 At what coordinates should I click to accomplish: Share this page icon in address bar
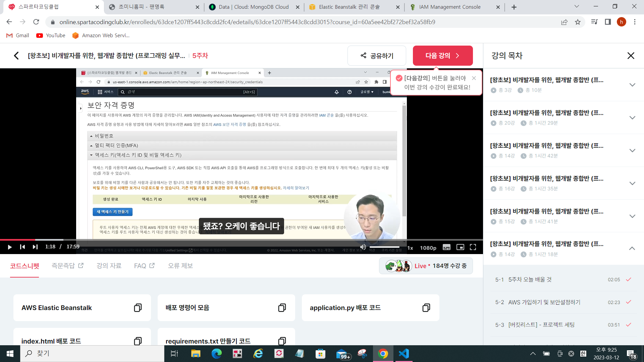tap(564, 22)
